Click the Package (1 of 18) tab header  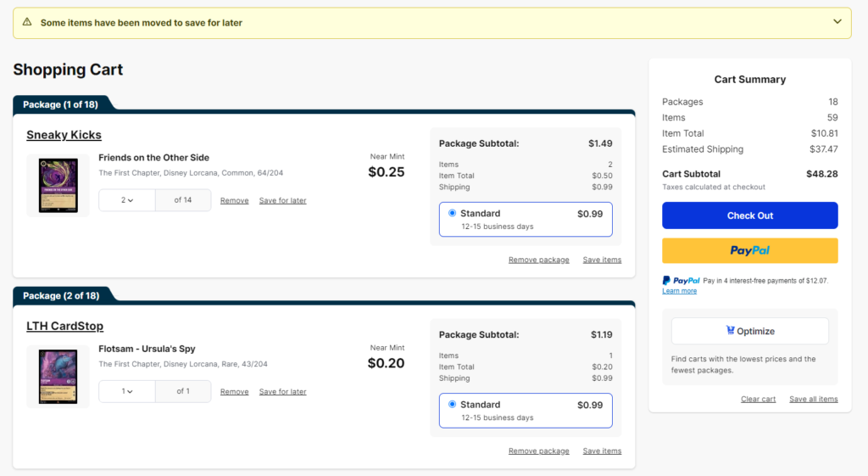60,104
